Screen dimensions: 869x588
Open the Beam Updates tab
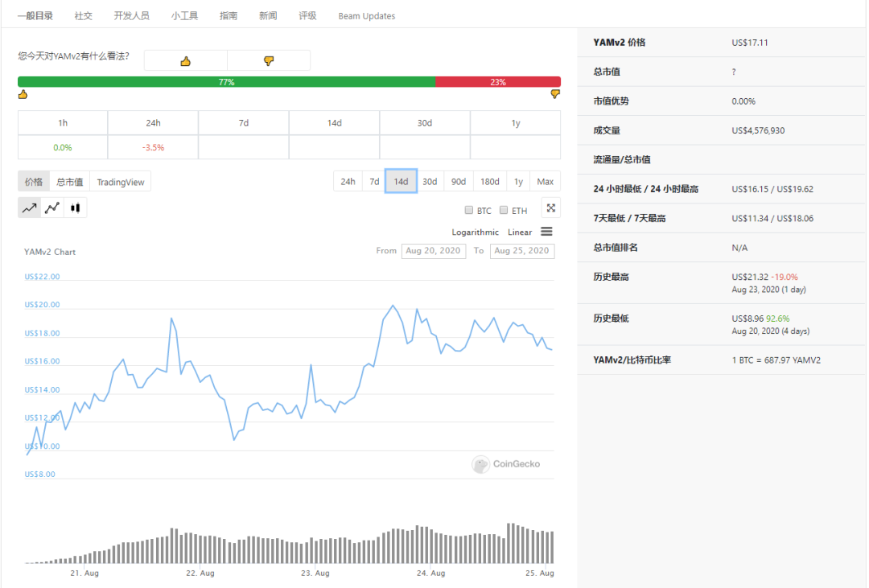click(x=367, y=16)
